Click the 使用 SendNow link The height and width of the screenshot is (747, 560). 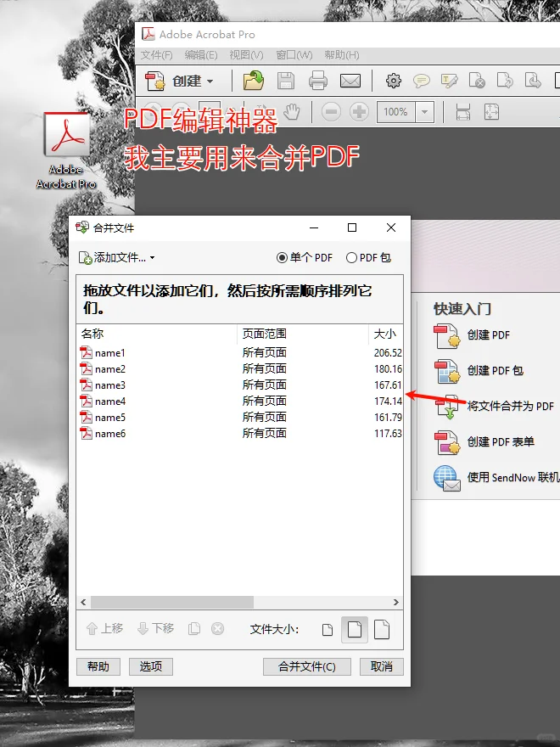click(513, 477)
